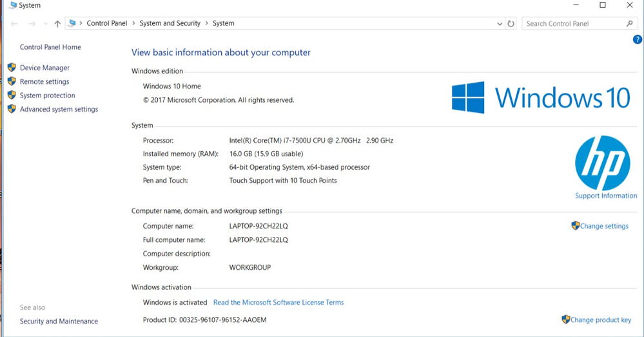Click the shield icon beside Change settings

[x=575, y=226]
